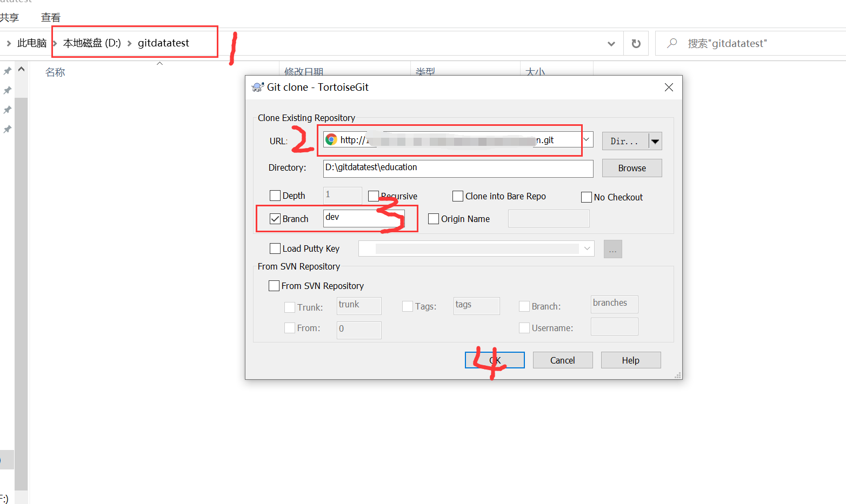Uncheck the Branch checkbox
Viewport: 846px width, 504px height.
point(275,219)
